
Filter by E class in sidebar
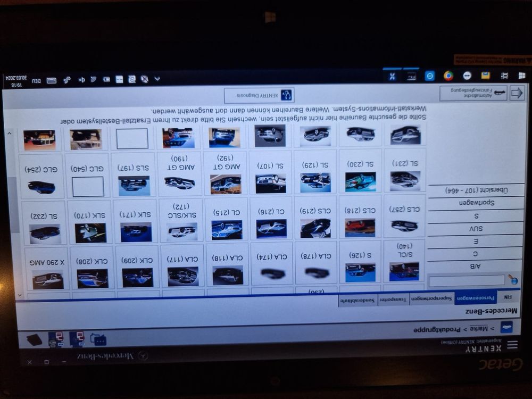coord(475,241)
